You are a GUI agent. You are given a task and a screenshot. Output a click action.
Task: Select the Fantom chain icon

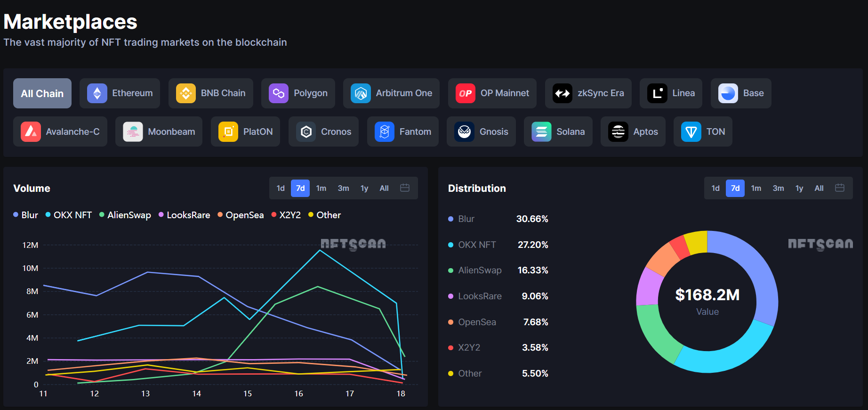click(385, 131)
